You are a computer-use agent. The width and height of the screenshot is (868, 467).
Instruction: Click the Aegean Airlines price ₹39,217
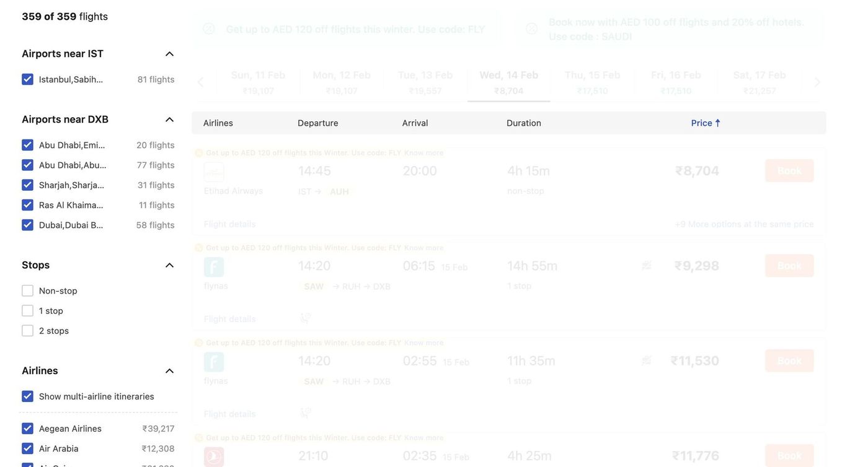click(158, 429)
